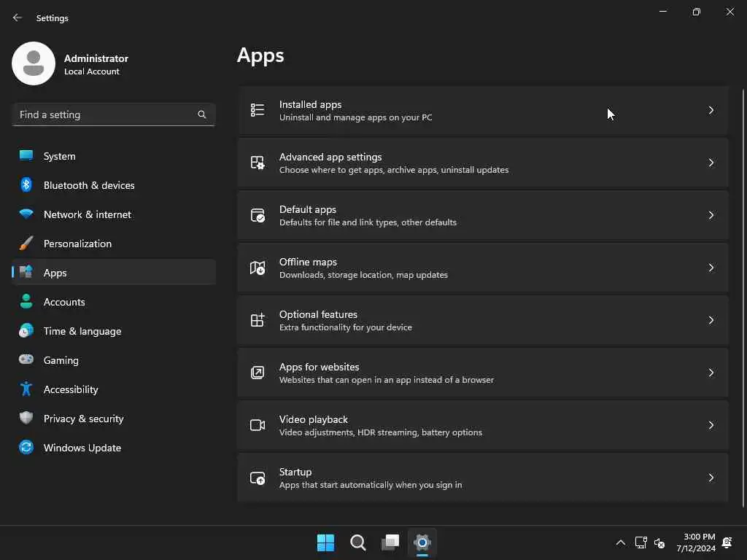
Task: Show hidden icons in system tray
Action: tap(620, 542)
